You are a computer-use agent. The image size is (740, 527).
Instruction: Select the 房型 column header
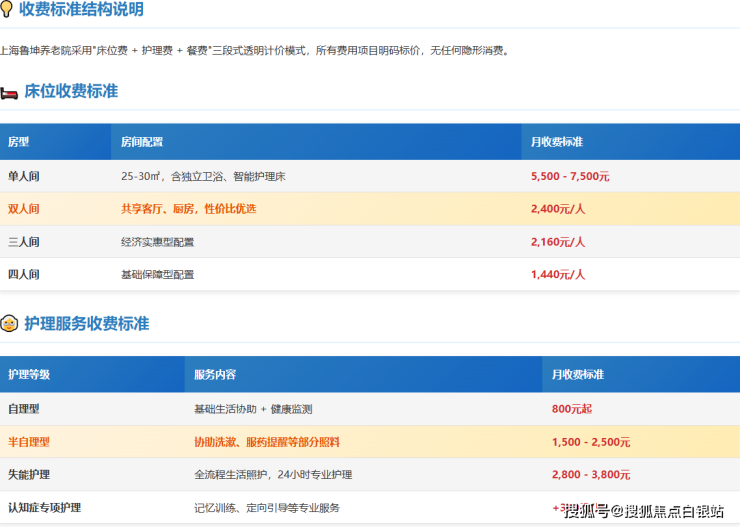tap(19, 142)
